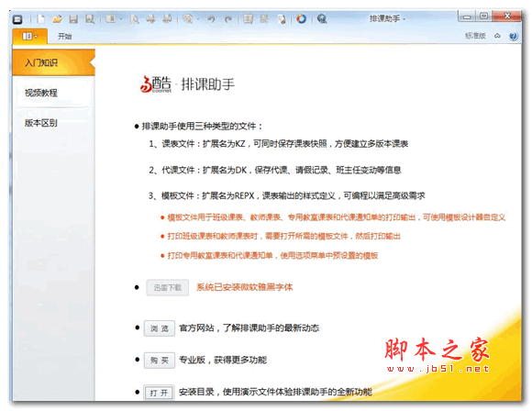Screen dimensions: 532x411
Task: Click the Save floppy disk icon
Action: coord(73,19)
